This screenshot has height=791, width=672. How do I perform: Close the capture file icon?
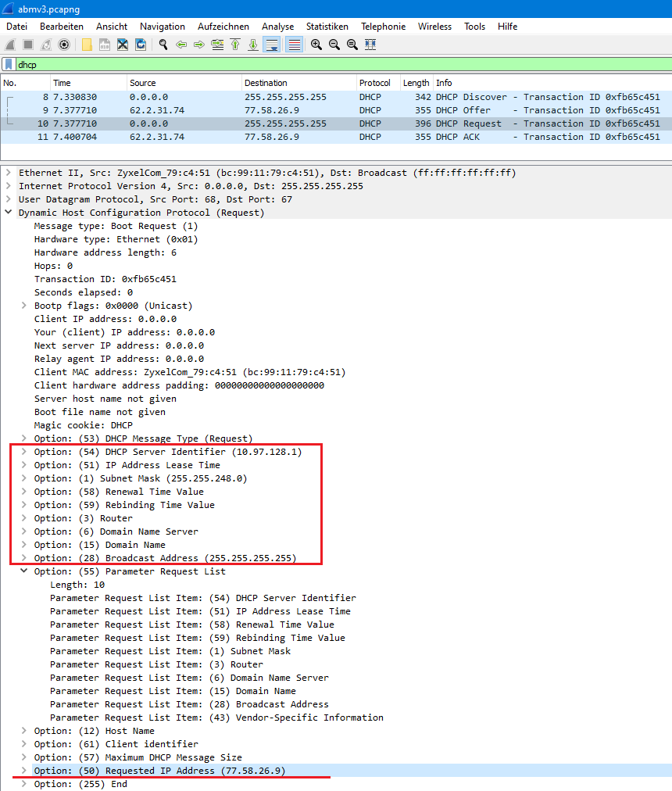[123, 45]
